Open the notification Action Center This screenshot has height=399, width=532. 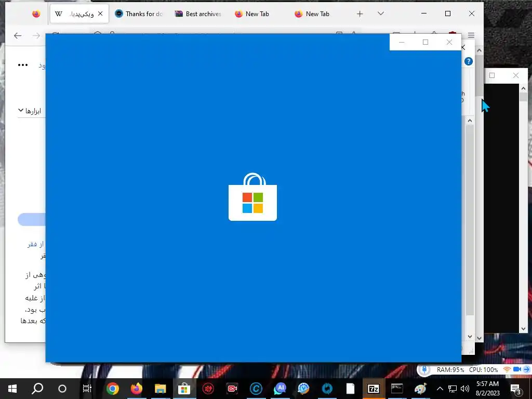click(x=515, y=389)
